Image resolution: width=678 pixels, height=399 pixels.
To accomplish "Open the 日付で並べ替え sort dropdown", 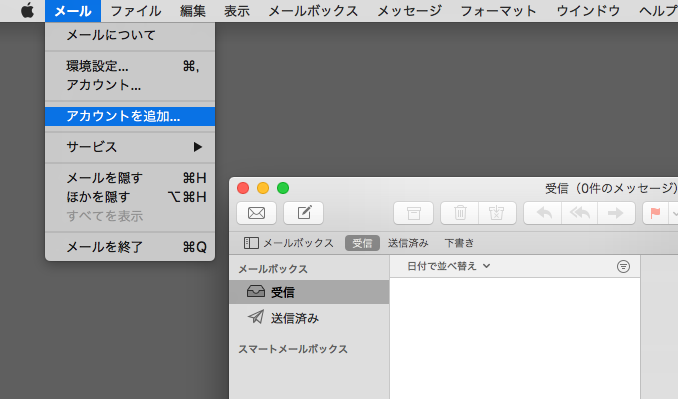I will (x=448, y=266).
